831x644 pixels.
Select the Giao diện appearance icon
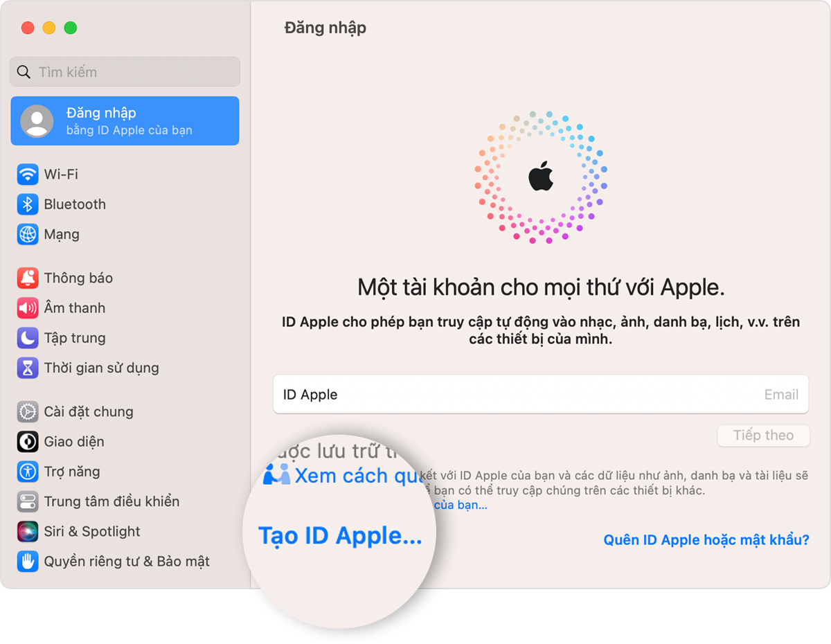27,441
